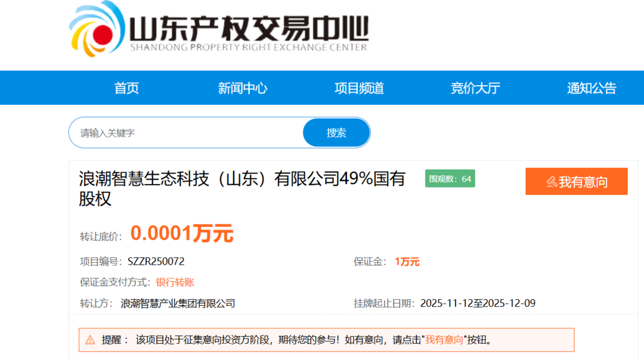Click the 我有意向 link in the reminder
Image resolution: width=644 pixels, height=360 pixels.
tap(444, 340)
